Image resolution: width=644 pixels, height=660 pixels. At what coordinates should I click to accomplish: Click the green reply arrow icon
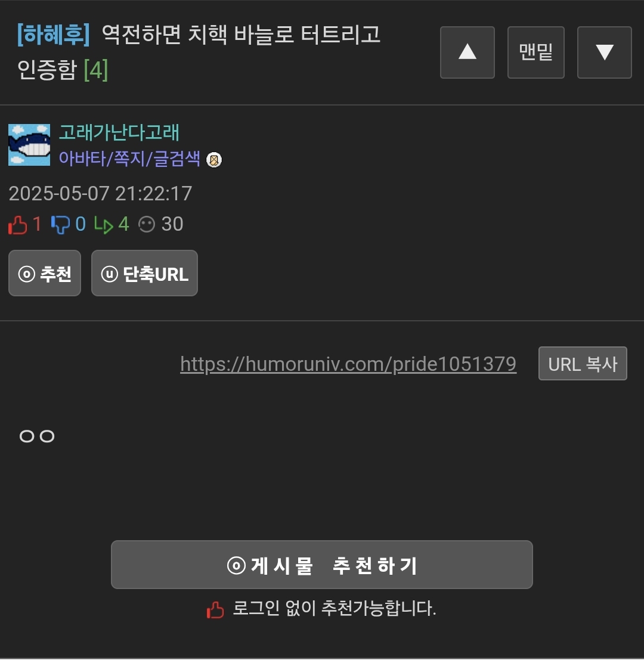(104, 224)
